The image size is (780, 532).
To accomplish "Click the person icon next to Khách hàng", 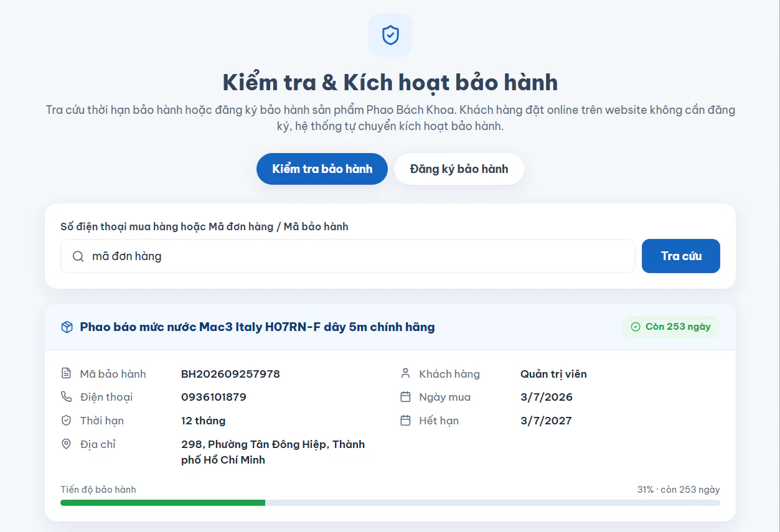I will pyautogui.click(x=405, y=373).
